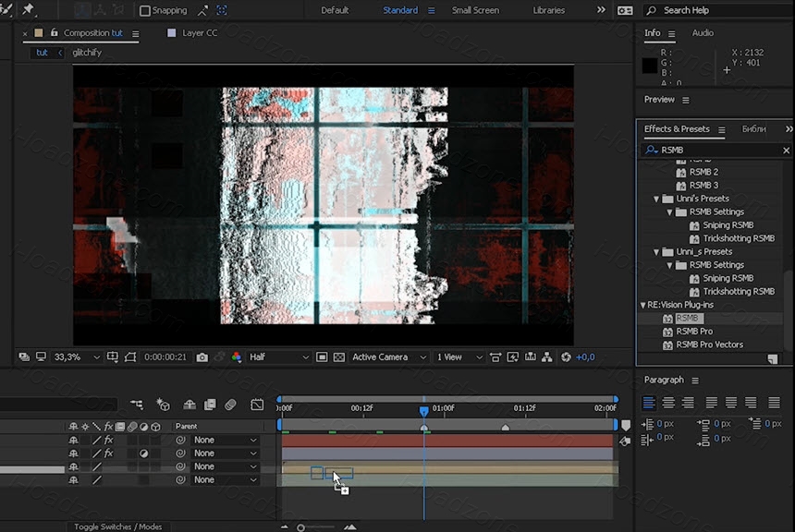This screenshot has height=532, width=795.
Task: Open composition mini-flowchart icon
Action: click(137, 405)
